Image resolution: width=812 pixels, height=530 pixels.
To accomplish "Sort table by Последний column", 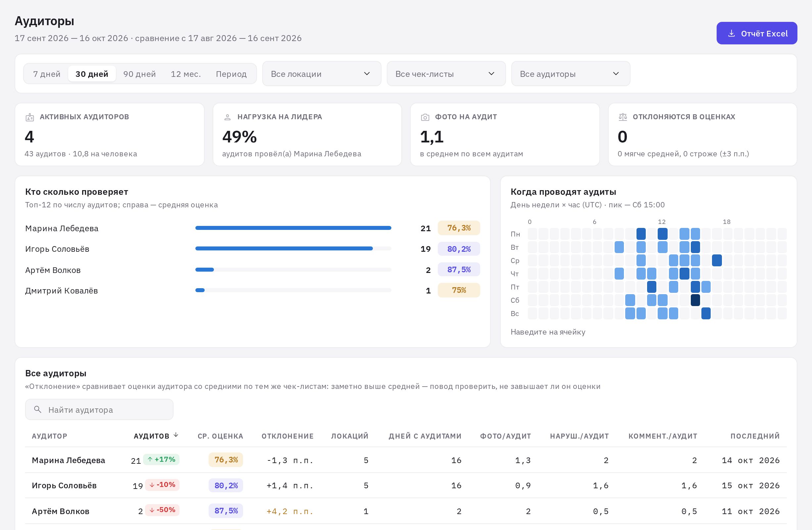I will click(755, 436).
